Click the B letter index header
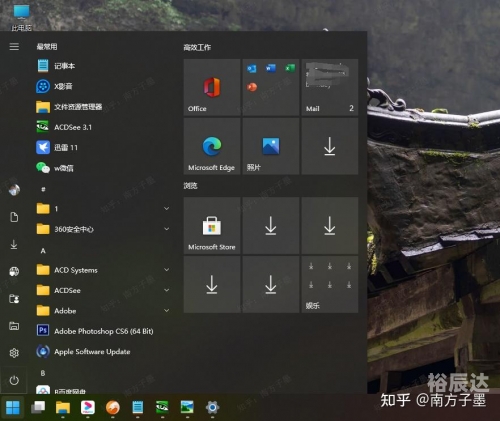Viewport: 500px width, 421px height. tap(43, 373)
